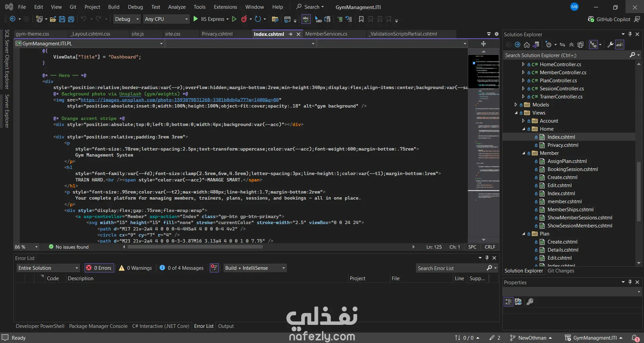Toggle the 0 Errors filter
Screen dimensions: 644x343
pyautogui.click(x=99, y=268)
